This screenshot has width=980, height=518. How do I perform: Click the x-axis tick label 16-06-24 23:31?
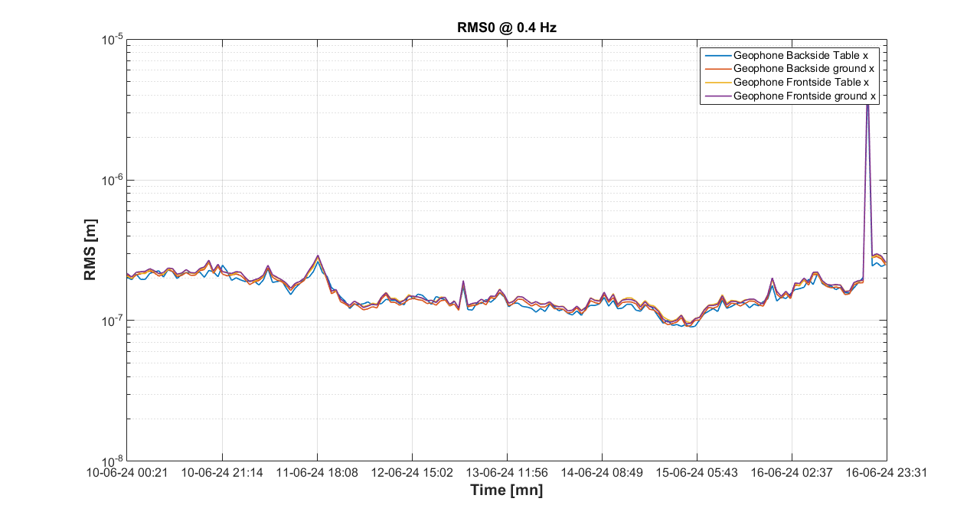[887, 473]
